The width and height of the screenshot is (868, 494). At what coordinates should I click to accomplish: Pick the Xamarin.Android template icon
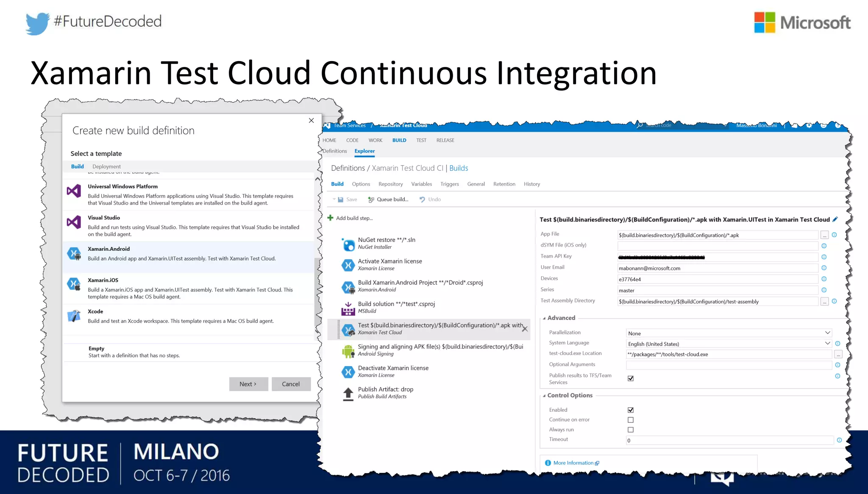point(74,253)
